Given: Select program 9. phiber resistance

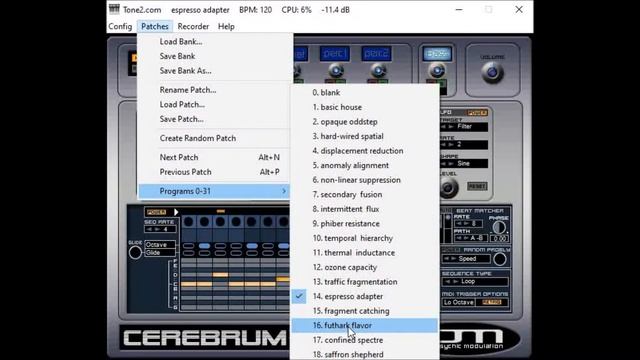Looking at the screenshot, I should [x=365, y=224].
